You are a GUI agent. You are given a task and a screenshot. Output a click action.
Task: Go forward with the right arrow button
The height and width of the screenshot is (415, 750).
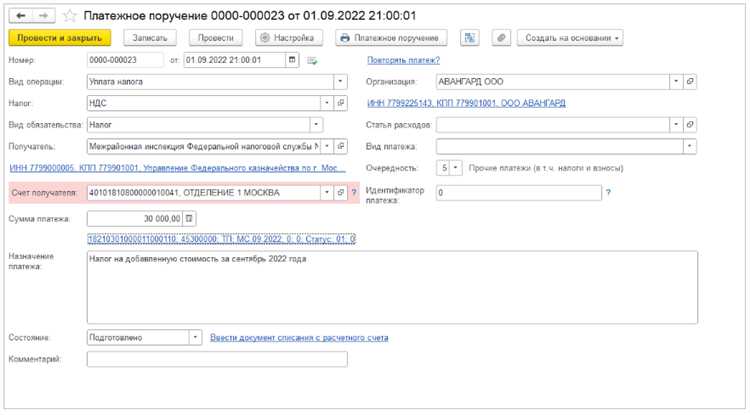[x=43, y=16]
